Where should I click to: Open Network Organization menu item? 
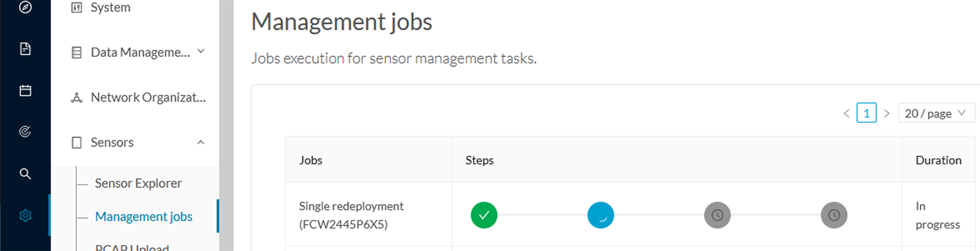tap(138, 97)
